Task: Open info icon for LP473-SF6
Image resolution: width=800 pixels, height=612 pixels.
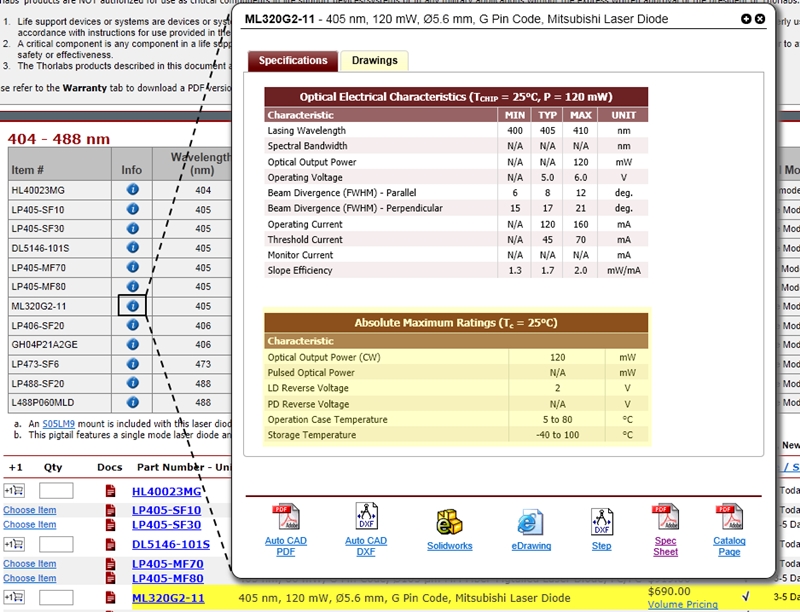Action: (133, 364)
